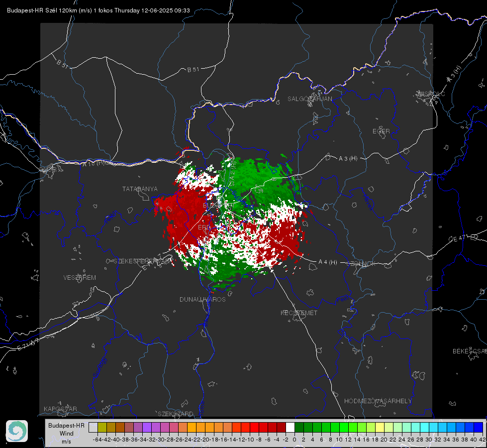Click the 'Budapest-HR Wind m/s' legend label
This screenshot has width=487, height=448.
[x=67, y=434]
